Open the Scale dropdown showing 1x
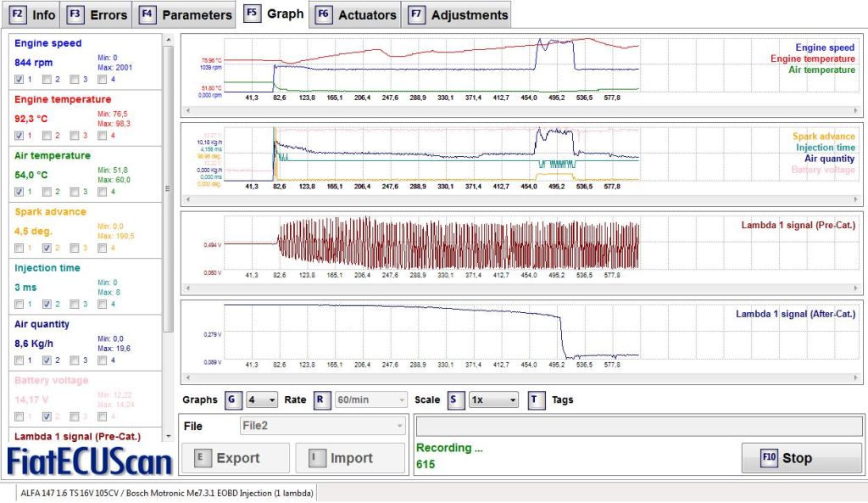868x503 pixels. point(492,400)
